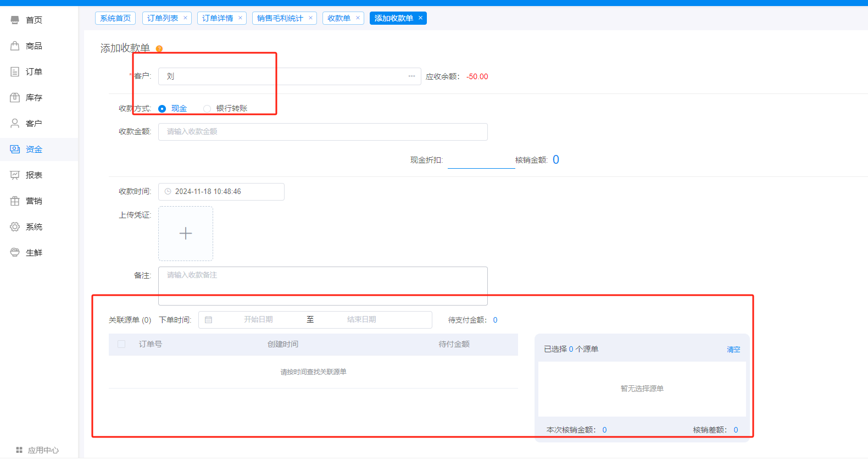This screenshot has height=460, width=868.
Task: Click the 订单 order list icon
Action: point(15,71)
